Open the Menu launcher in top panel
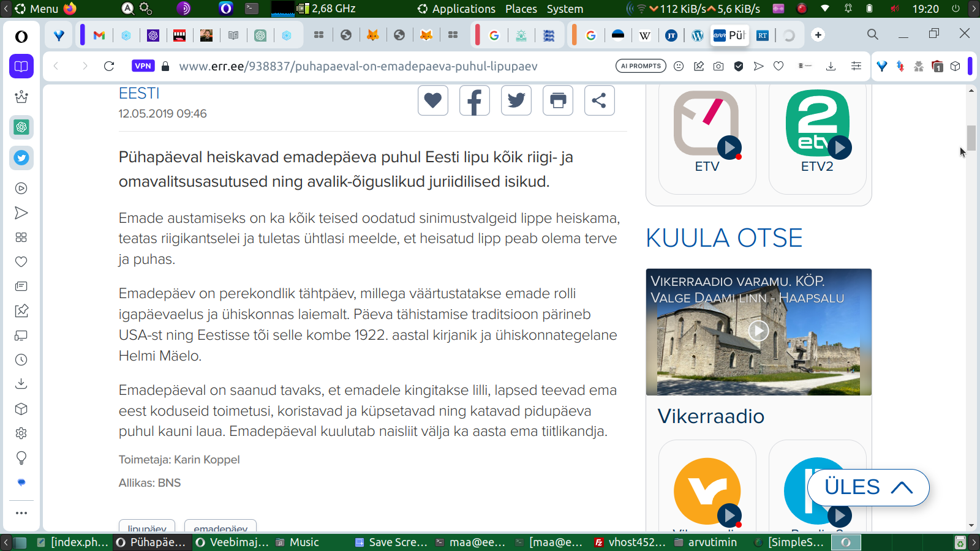 (x=37, y=9)
